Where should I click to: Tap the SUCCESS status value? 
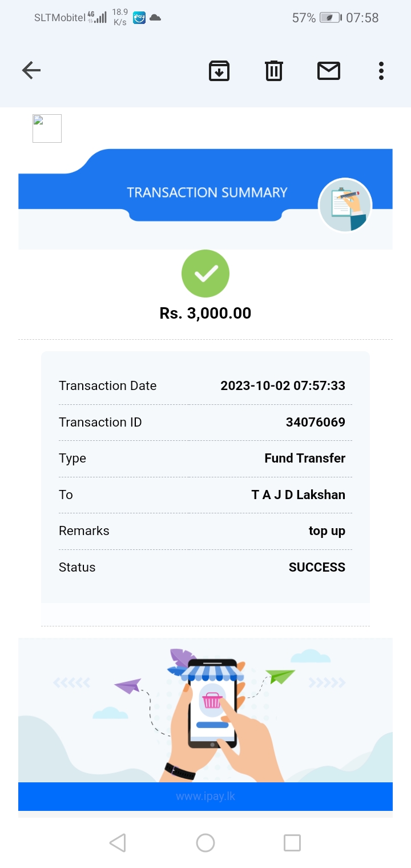317,567
